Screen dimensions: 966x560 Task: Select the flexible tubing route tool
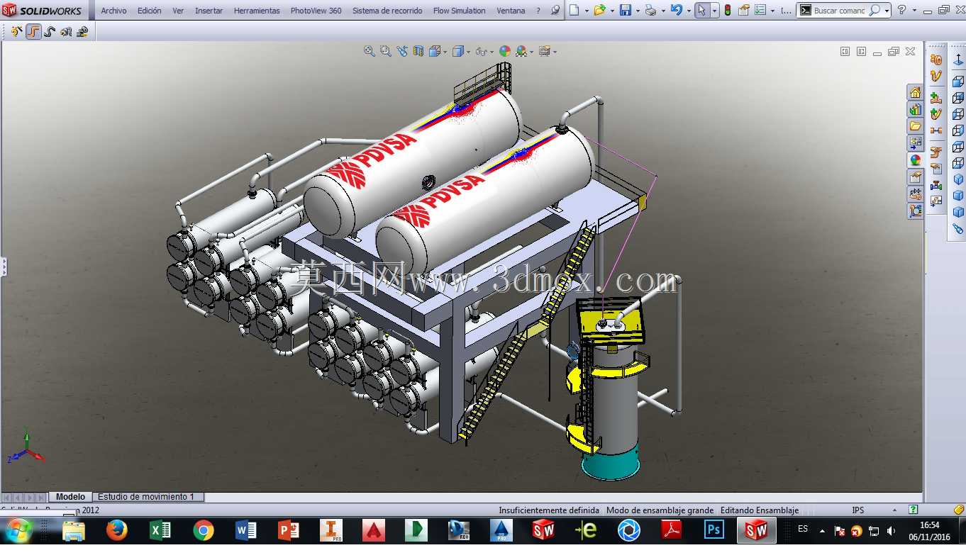click(x=50, y=31)
